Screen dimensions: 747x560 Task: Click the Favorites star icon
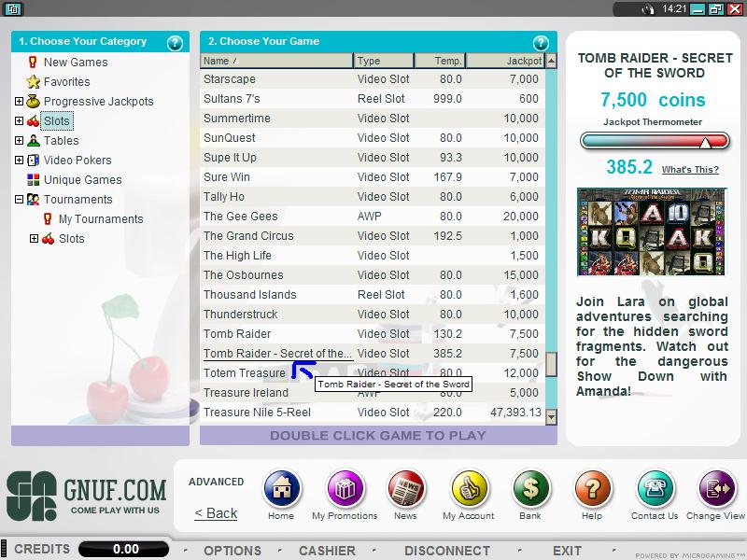coord(33,82)
